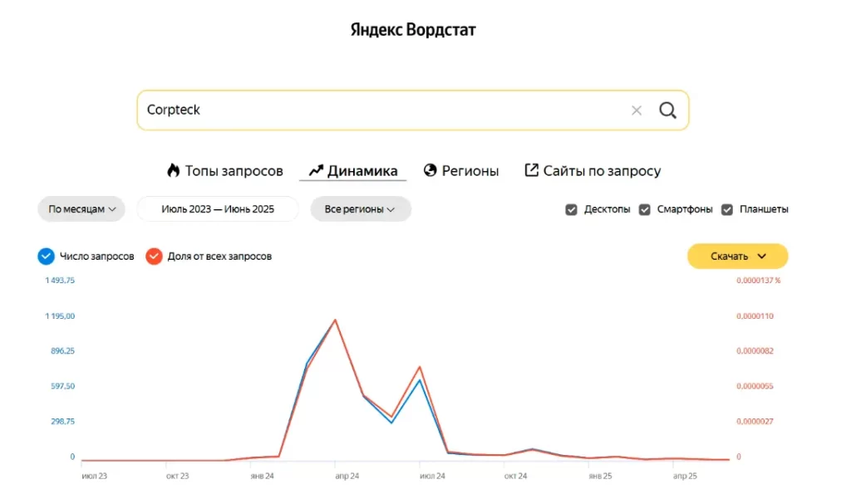Uncheck the Планшеты checkbox
Screen dimensions: 851x504
coord(726,209)
